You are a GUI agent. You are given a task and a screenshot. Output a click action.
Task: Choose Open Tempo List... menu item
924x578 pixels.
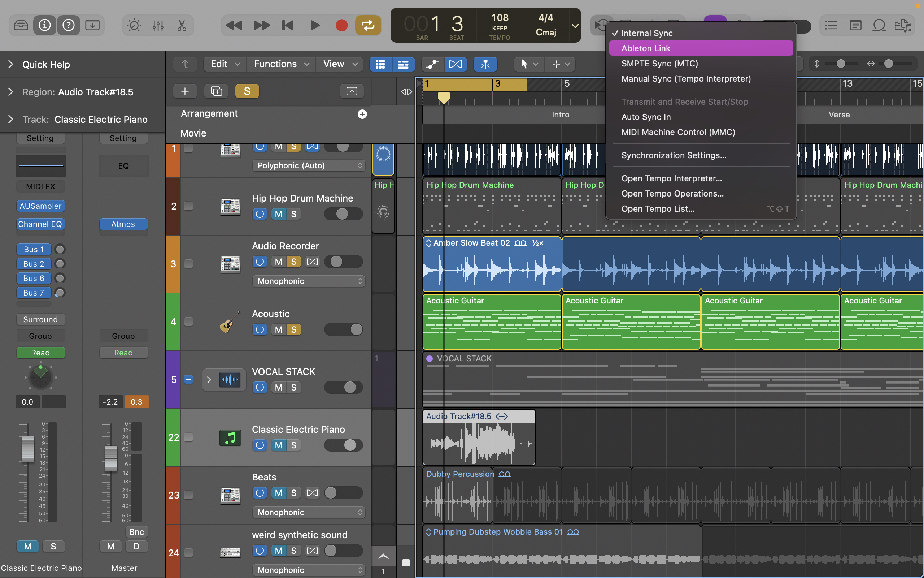point(701,209)
